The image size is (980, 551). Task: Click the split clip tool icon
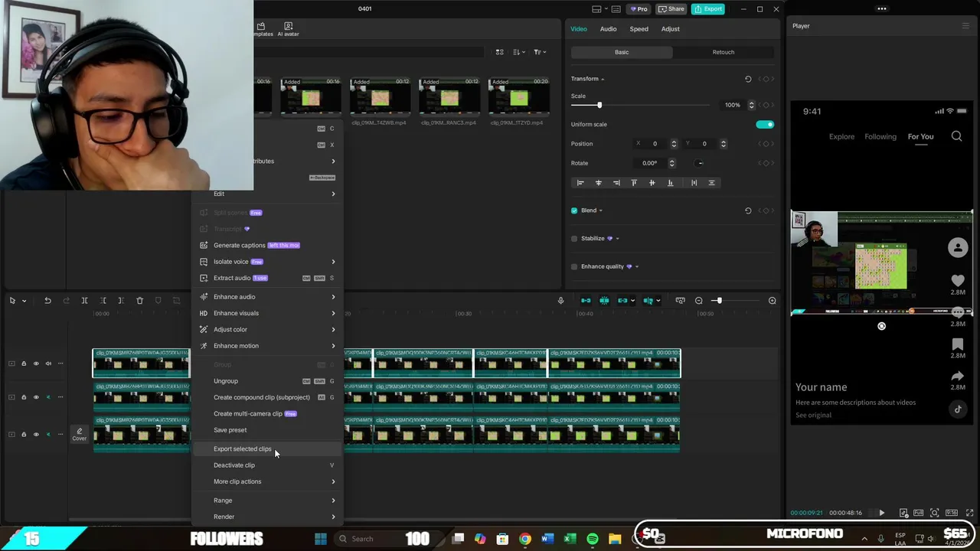tap(84, 301)
